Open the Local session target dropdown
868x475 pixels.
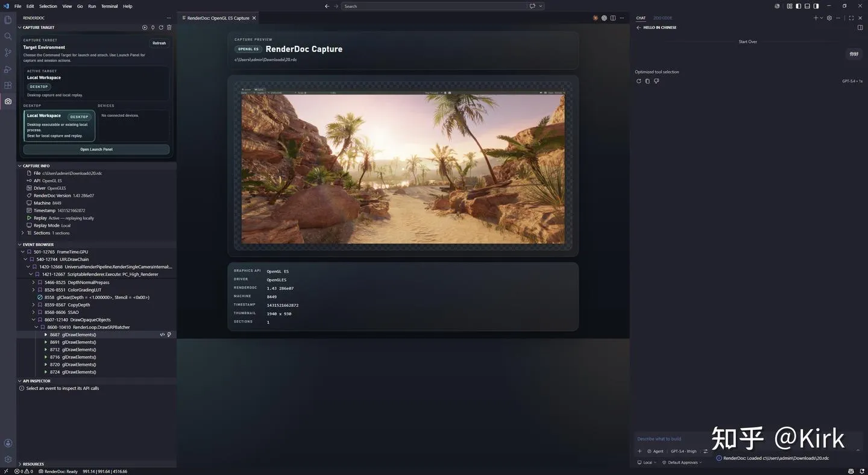pyautogui.click(x=647, y=462)
